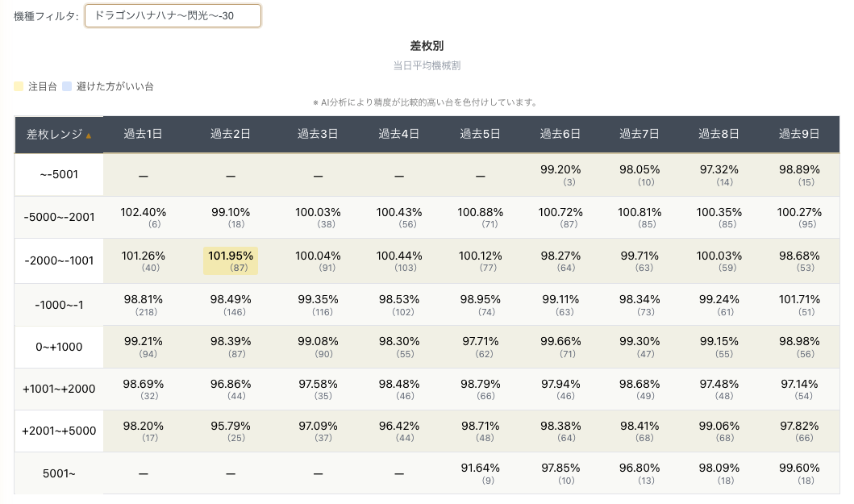
Task: Click the 99.20% cell under 過去6日
Action: coord(560,174)
